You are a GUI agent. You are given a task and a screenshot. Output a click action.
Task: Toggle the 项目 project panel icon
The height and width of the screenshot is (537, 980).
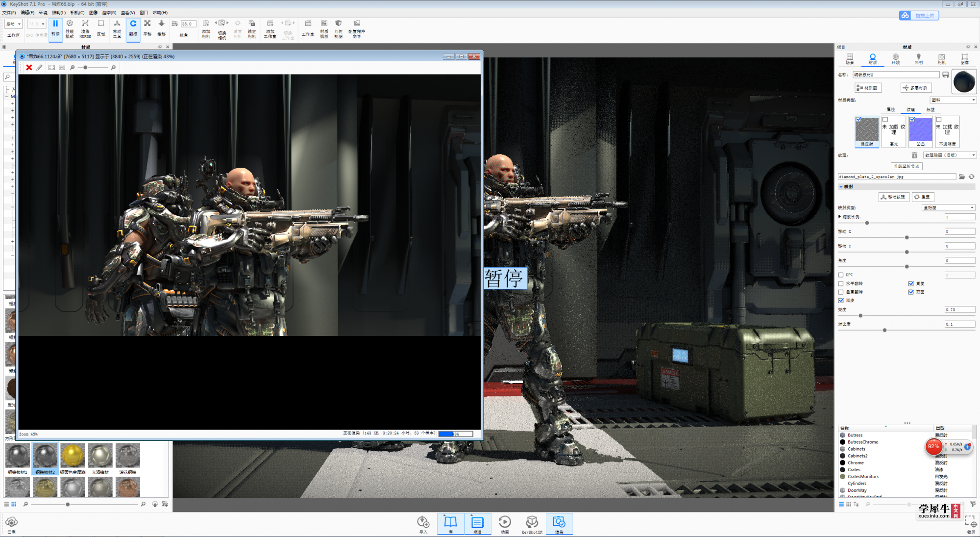pyautogui.click(x=478, y=524)
